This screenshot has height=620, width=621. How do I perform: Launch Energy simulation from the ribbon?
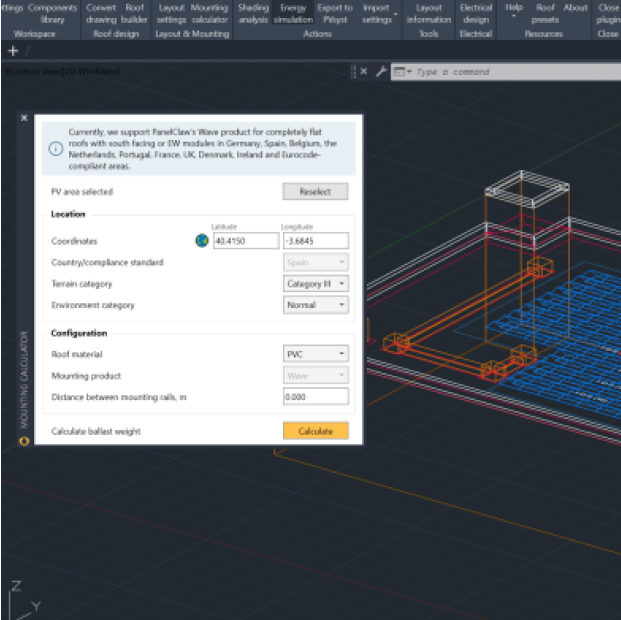tap(293, 13)
